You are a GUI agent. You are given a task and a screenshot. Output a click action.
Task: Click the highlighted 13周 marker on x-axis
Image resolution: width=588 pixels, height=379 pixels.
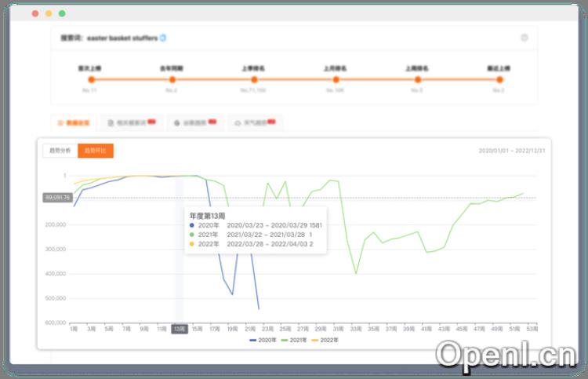179,330
